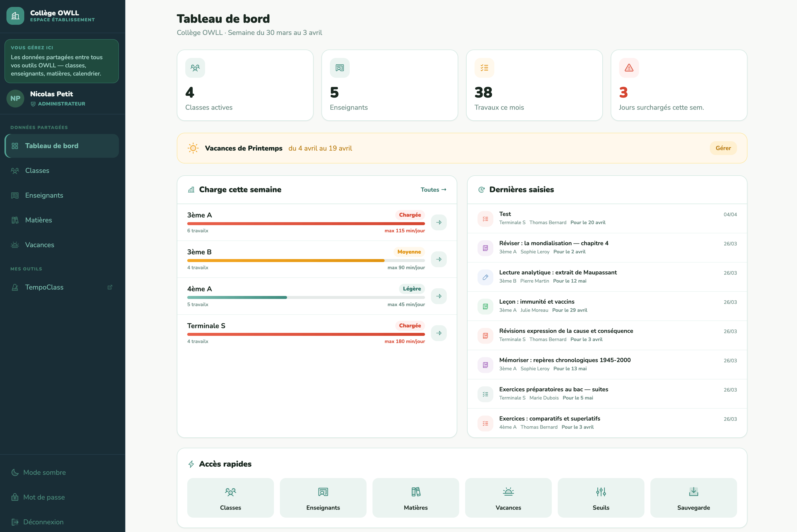Open 3ème B details arrow
The height and width of the screenshot is (532, 797).
coord(439,260)
